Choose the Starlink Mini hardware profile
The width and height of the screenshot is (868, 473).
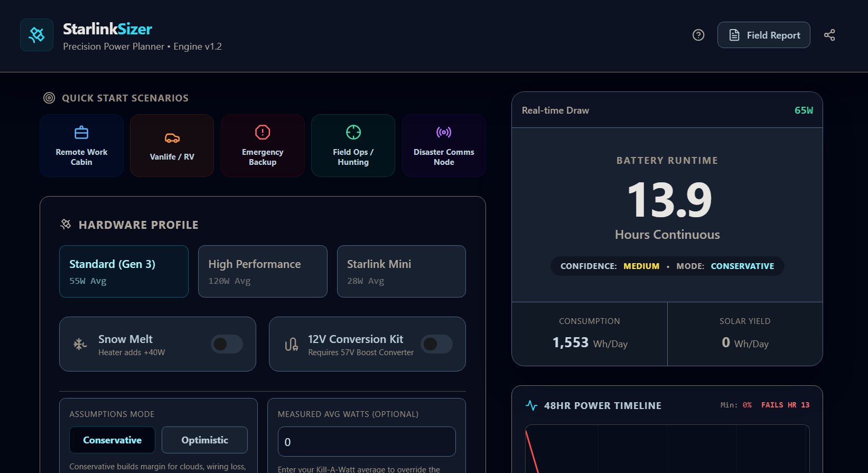402,271
